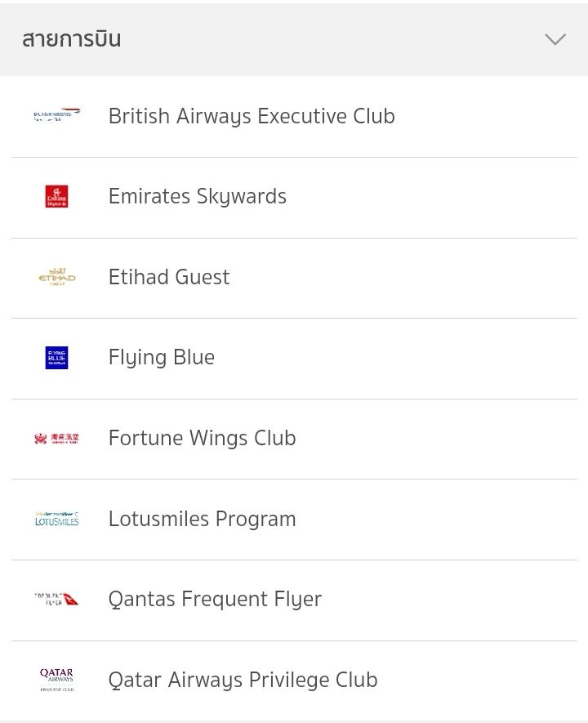Image resolution: width=588 pixels, height=723 pixels.
Task: Open Flying Blue option
Action: click(x=294, y=359)
